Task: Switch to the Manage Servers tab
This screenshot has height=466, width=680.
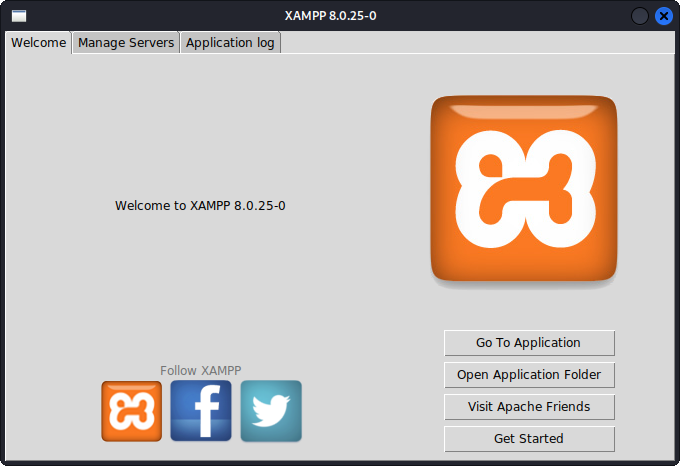Action: (x=126, y=42)
